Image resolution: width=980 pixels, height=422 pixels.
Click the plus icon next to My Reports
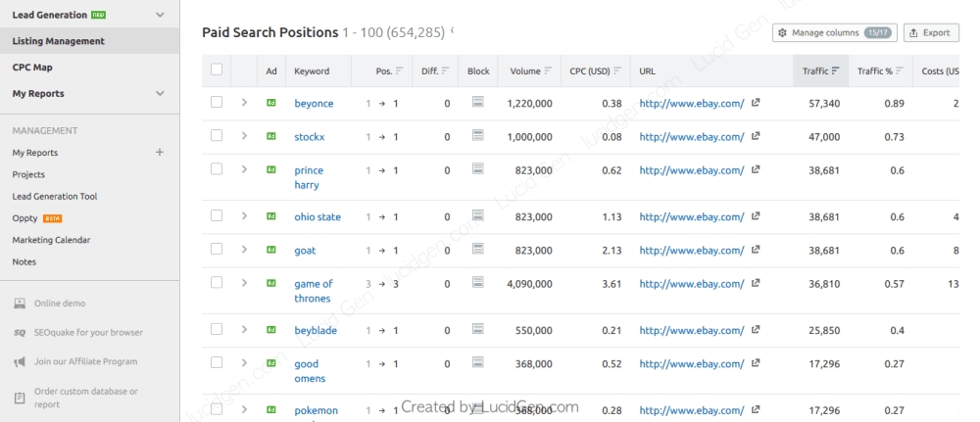coord(160,153)
